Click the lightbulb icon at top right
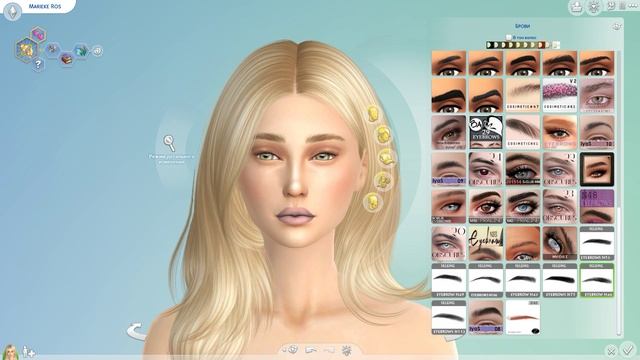 coord(594,7)
